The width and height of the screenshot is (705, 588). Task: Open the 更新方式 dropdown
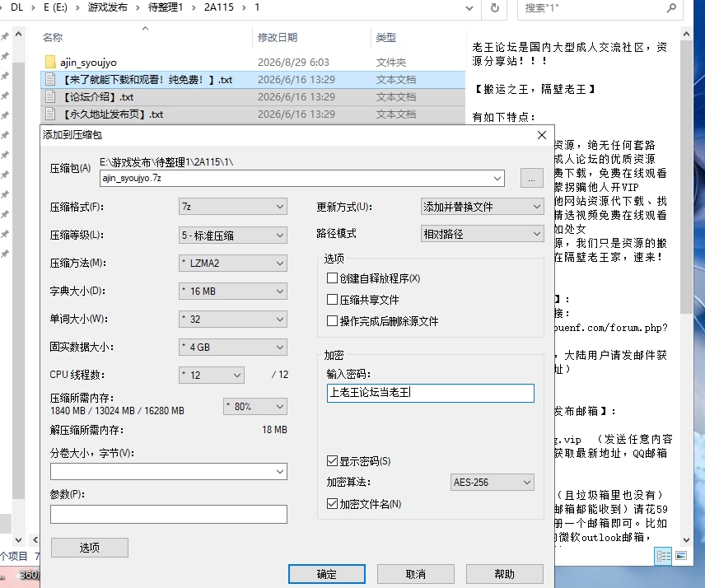[x=482, y=207]
